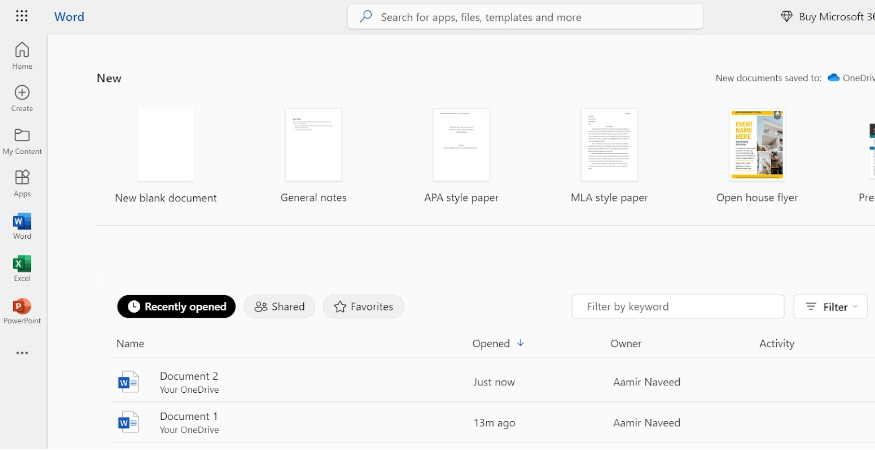Open the Filter dropdown
Screen dimensions: 875x450
pos(830,307)
